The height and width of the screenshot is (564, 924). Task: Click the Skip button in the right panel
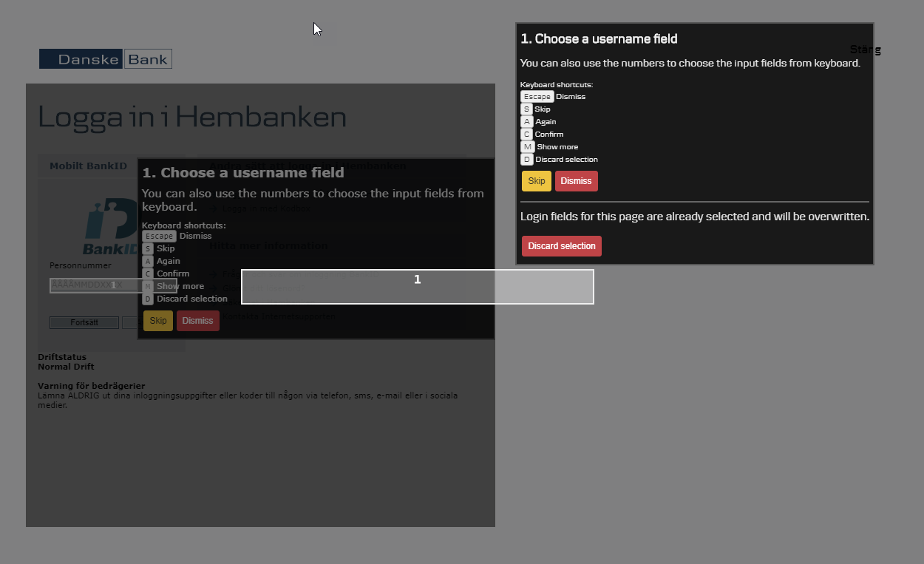tap(536, 180)
